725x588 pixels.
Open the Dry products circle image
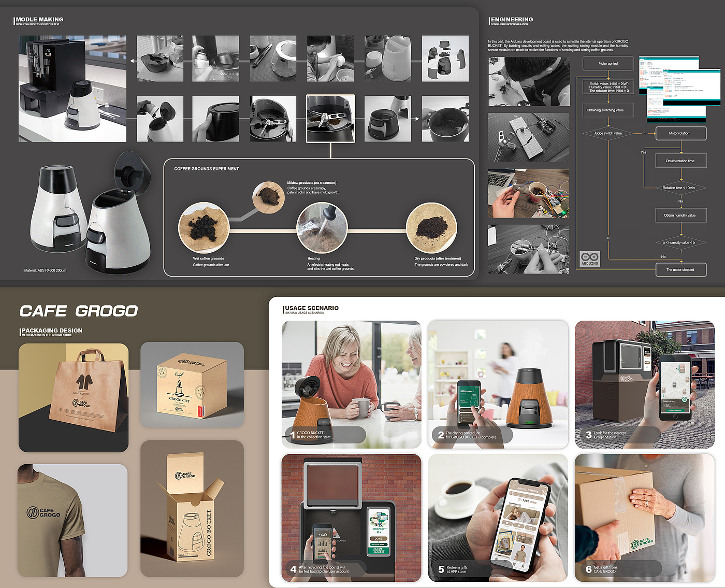(x=432, y=228)
